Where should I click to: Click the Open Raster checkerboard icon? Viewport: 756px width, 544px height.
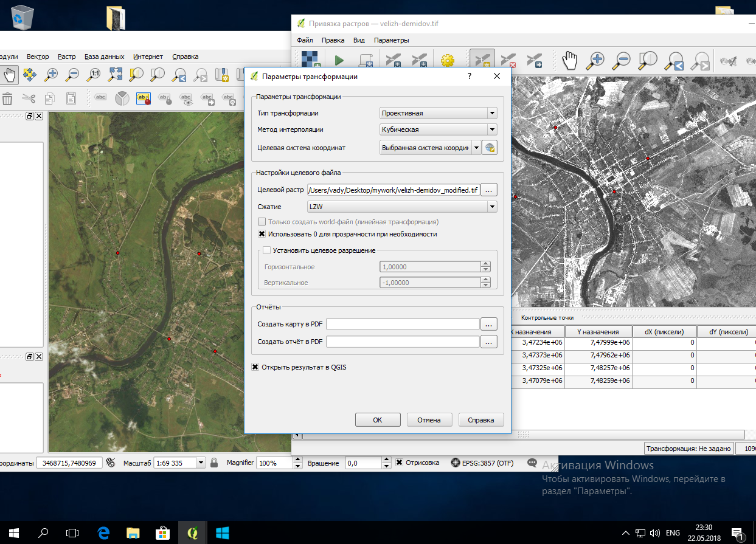point(311,60)
